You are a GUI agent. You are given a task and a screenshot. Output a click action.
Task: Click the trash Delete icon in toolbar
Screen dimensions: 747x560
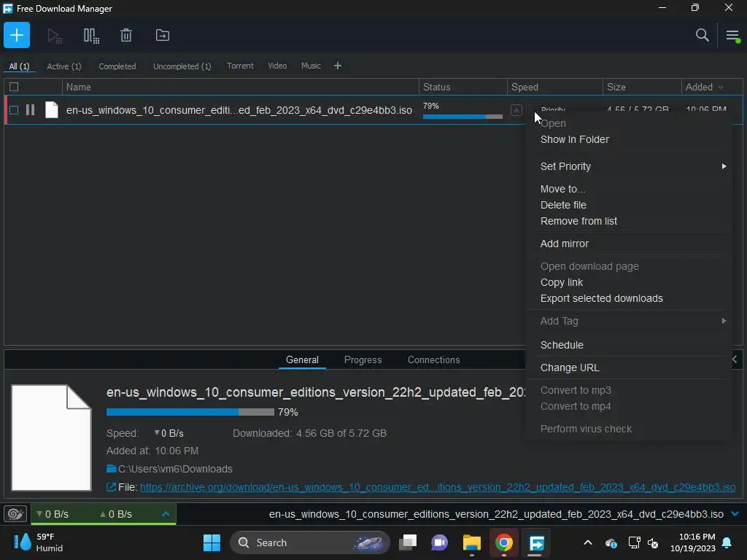click(x=126, y=35)
